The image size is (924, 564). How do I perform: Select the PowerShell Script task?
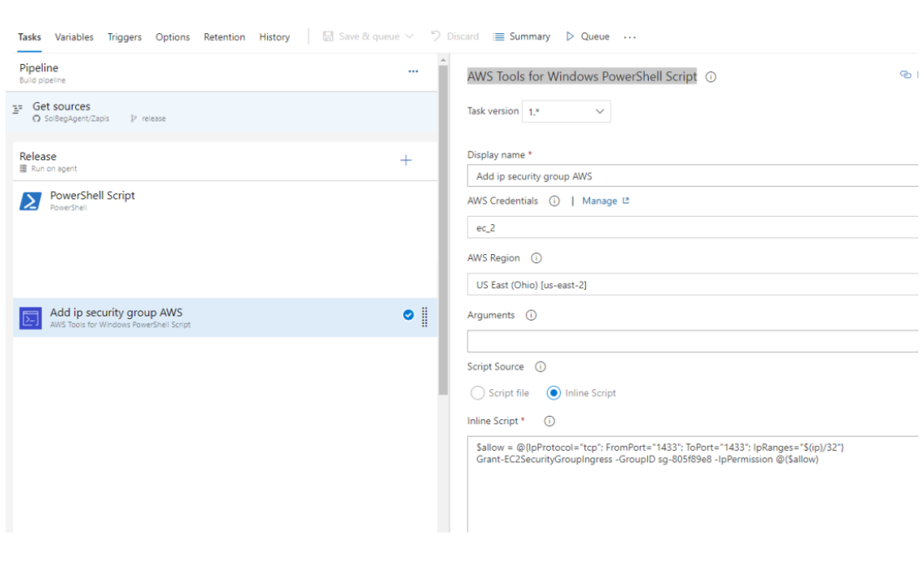click(225, 201)
